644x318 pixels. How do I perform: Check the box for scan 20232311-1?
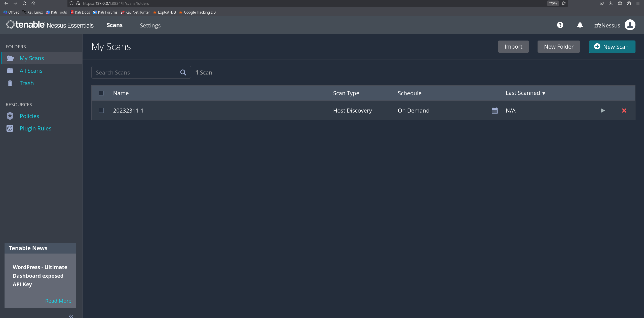point(101,111)
